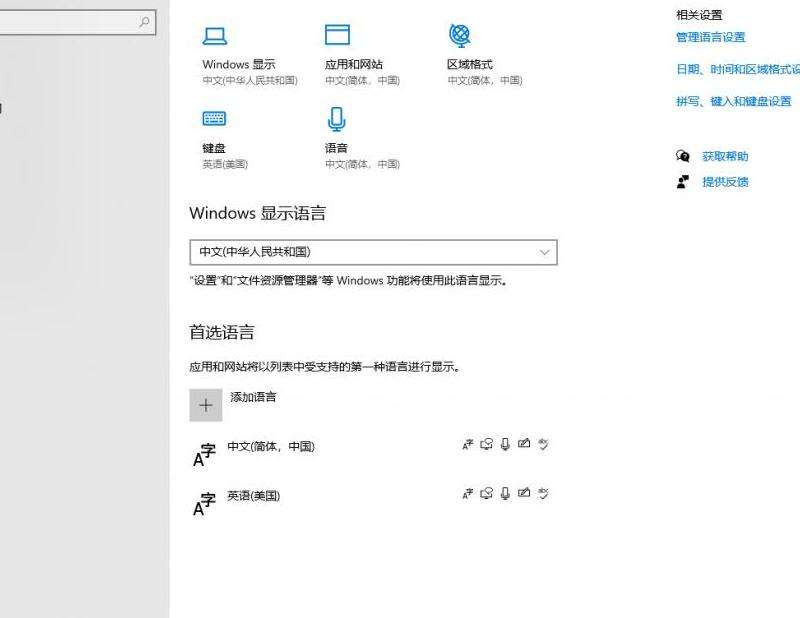800x618 pixels.
Task: Click spell-check feature icon for 英语(美国)
Action: point(543,493)
